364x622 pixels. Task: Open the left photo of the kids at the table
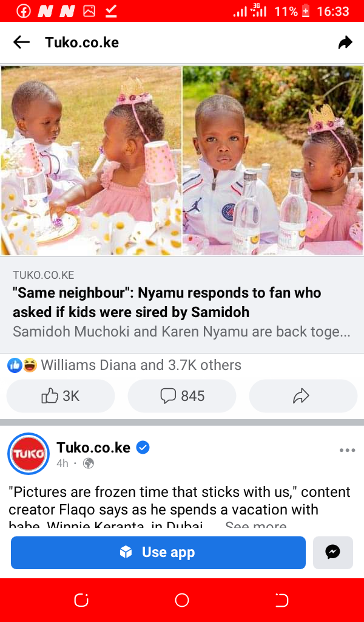tap(91, 160)
